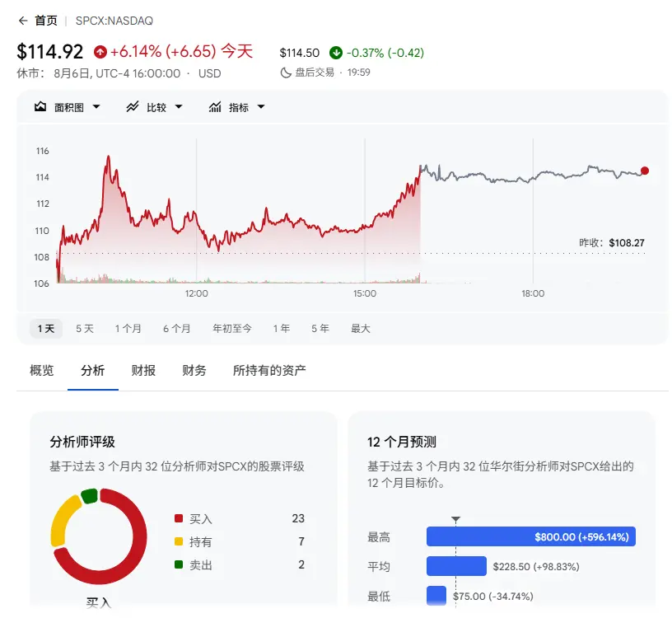Select the 年初至今 time range
672x618 pixels.
(232, 329)
